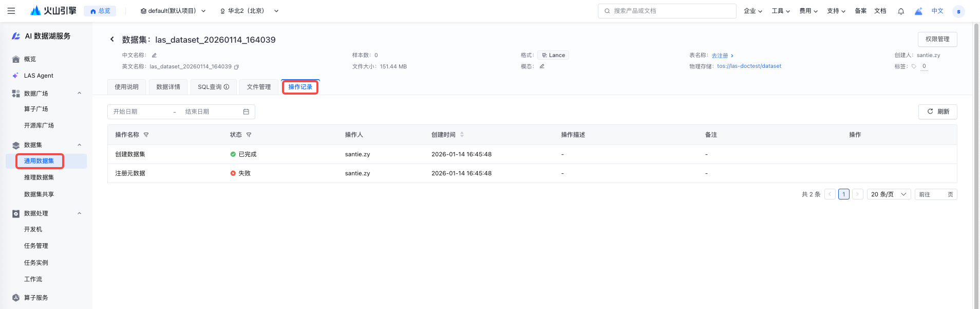
Task: Click the 状态 column filter icon
Action: (249, 135)
